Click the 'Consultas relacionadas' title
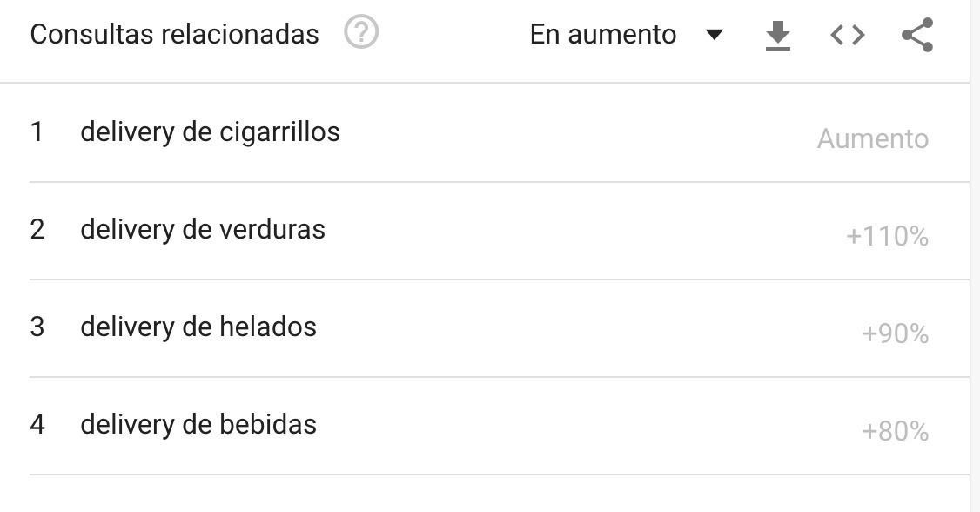The width and height of the screenshot is (980, 512). [174, 35]
